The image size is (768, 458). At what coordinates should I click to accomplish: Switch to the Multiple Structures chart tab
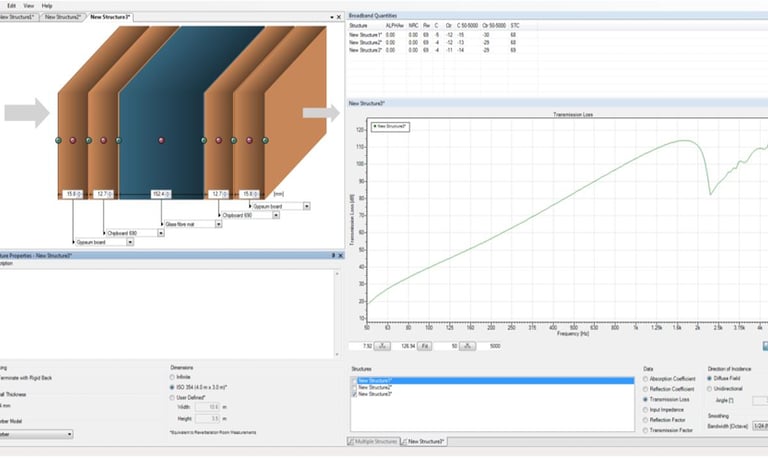click(x=373, y=441)
